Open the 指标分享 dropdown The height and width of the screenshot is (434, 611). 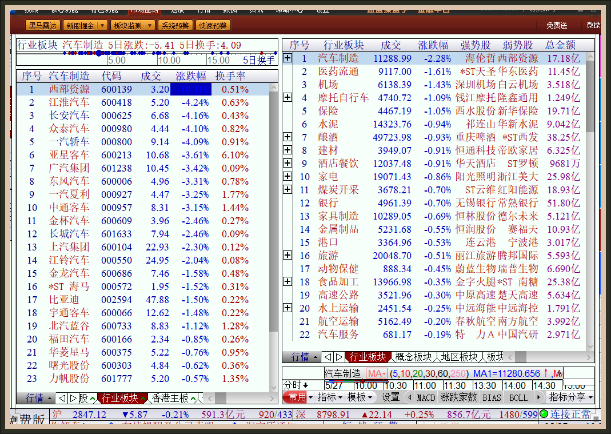pos(570,397)
